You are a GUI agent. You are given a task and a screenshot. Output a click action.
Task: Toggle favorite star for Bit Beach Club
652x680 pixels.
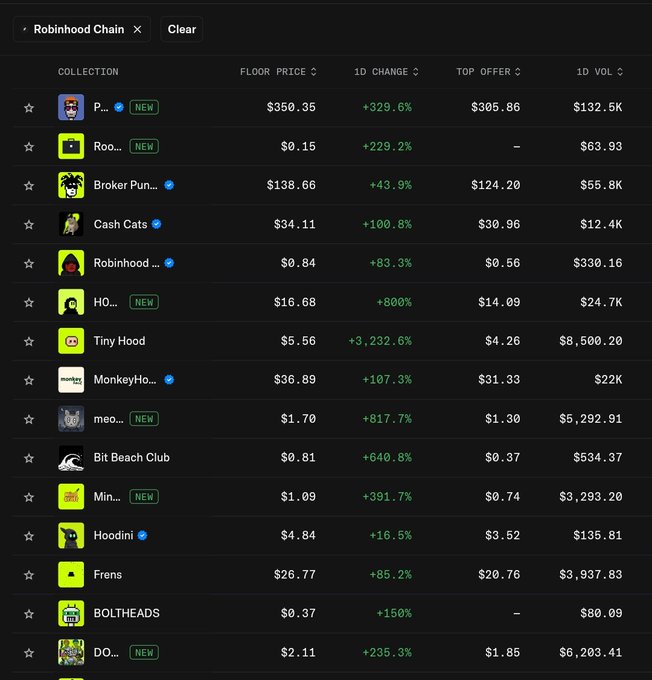pos(29,458)
